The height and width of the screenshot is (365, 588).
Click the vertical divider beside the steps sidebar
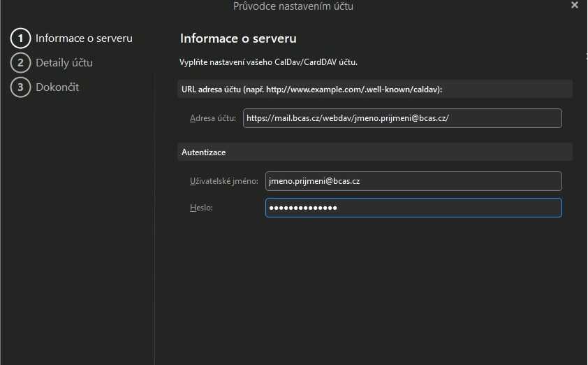(154, 210)
